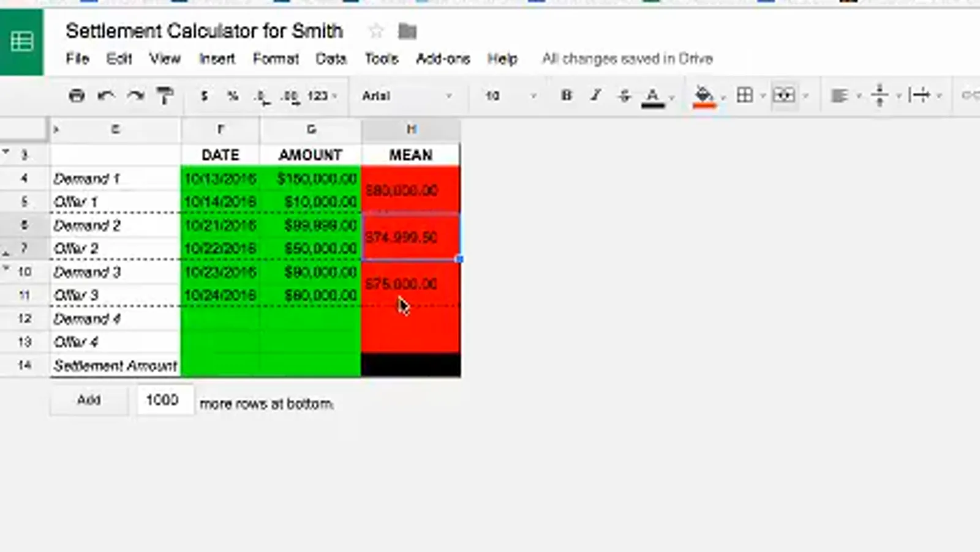Click the move-to-folder icon beside the title
The image size is (980, 552).
click(407, 31)
